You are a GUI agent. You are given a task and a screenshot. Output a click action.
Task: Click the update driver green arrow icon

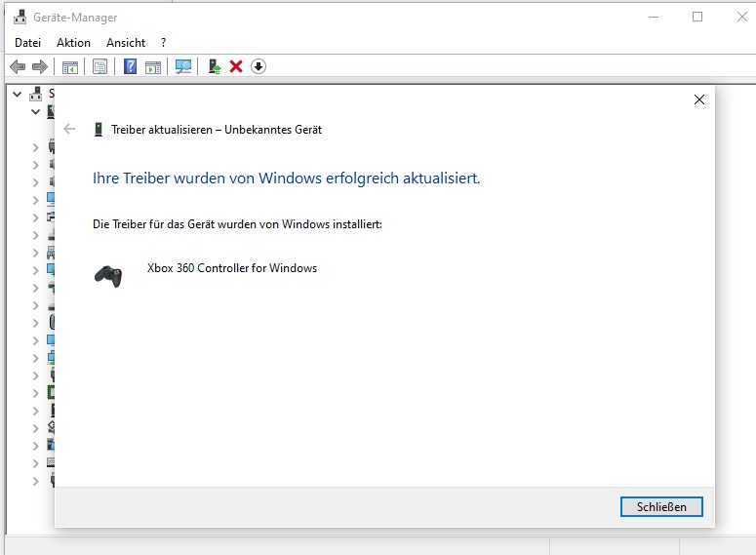point(214,66)
